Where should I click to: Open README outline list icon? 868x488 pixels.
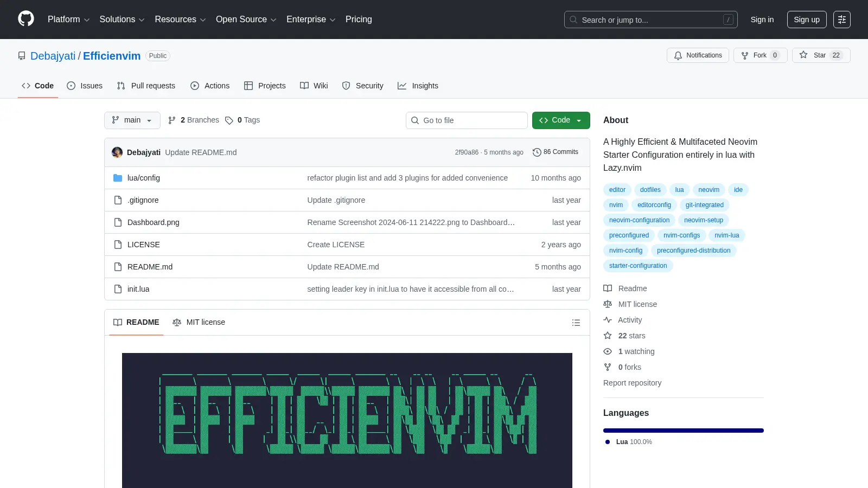tap(576, 323)
